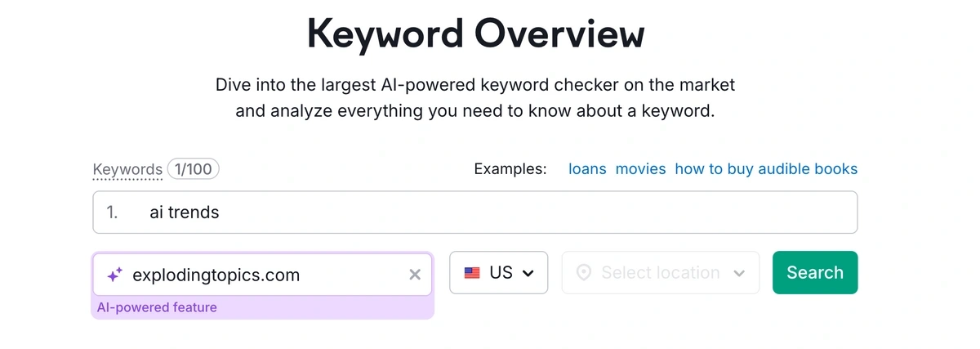Choose 'how to buy audible books' example
Screen dimensions: 980x349
point(766,169)
